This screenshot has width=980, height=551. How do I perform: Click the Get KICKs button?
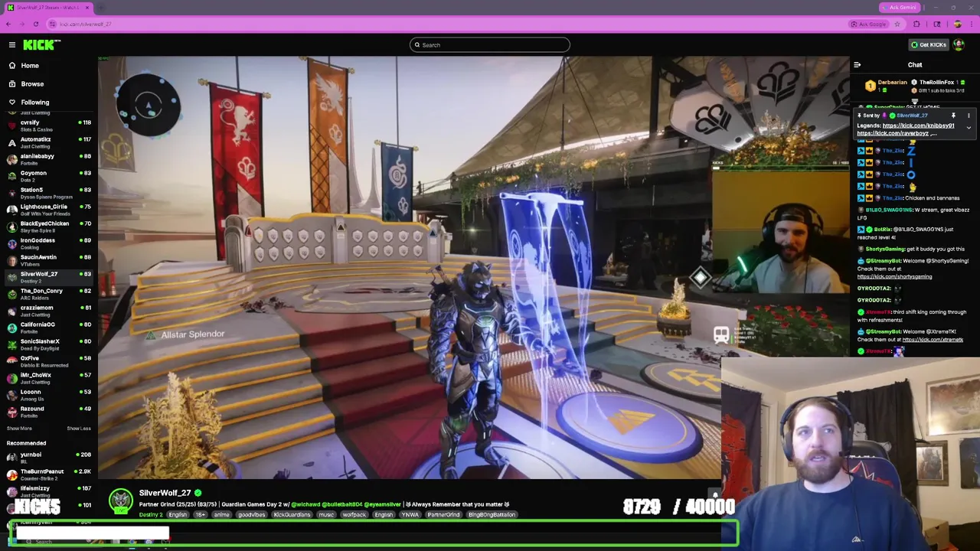[x=928, y=45]
